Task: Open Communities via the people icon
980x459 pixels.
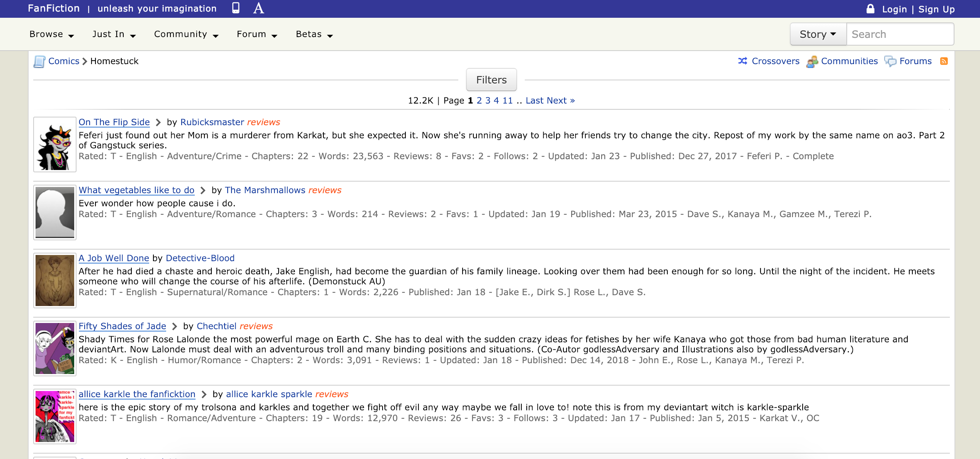Action: click(x=813, y=61)
